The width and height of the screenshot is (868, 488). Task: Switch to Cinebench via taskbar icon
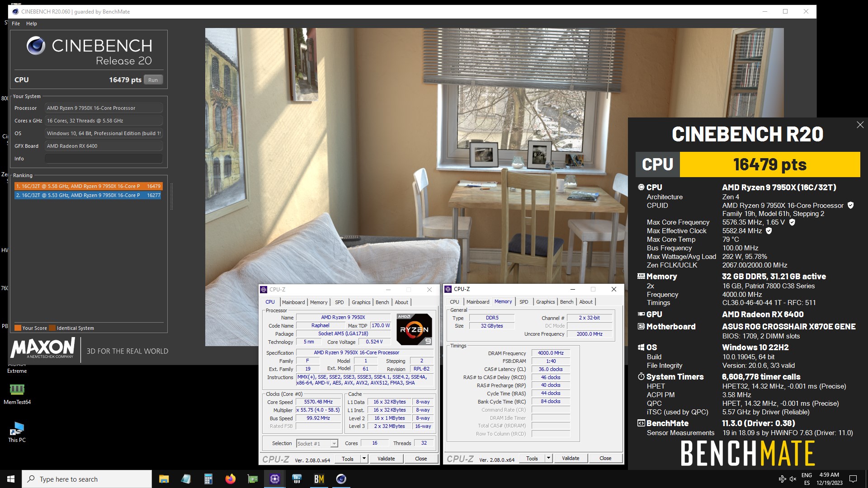coord(341,479)
